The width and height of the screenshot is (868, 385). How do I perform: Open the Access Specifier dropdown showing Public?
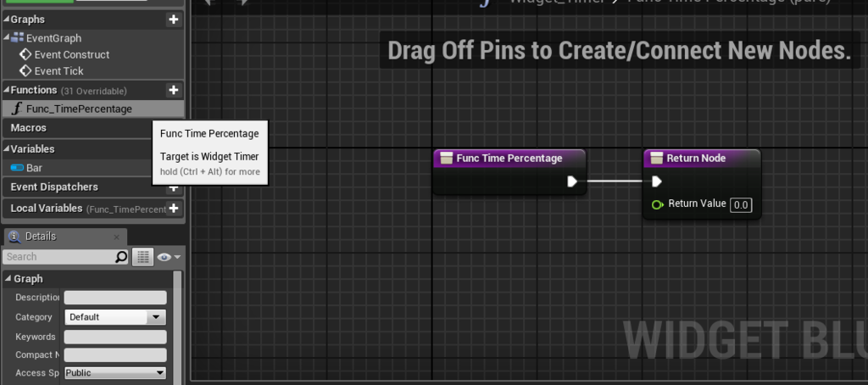115,373
